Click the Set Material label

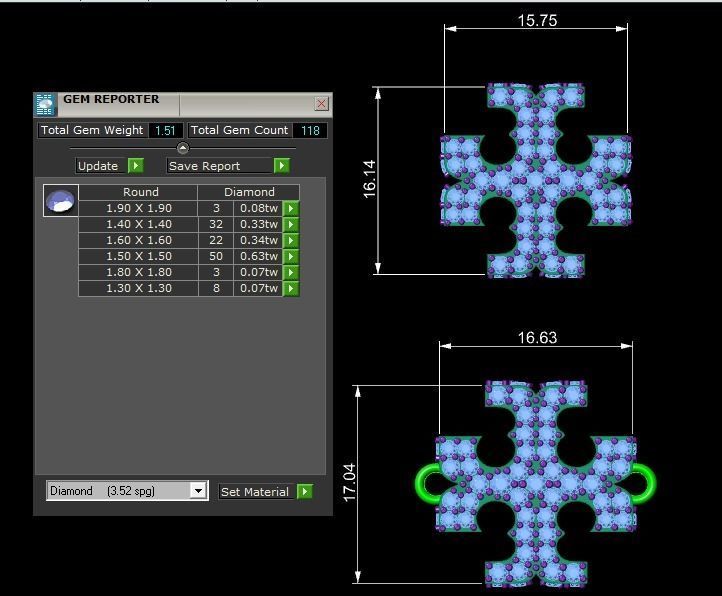(x=255, y=491)
